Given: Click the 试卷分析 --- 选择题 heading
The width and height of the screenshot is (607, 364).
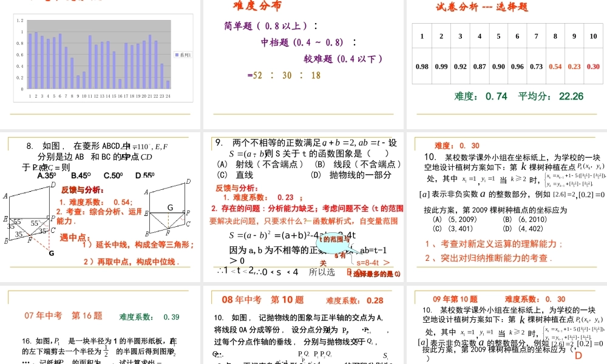Looking at the screenshot, I should [x=481, y=7].
